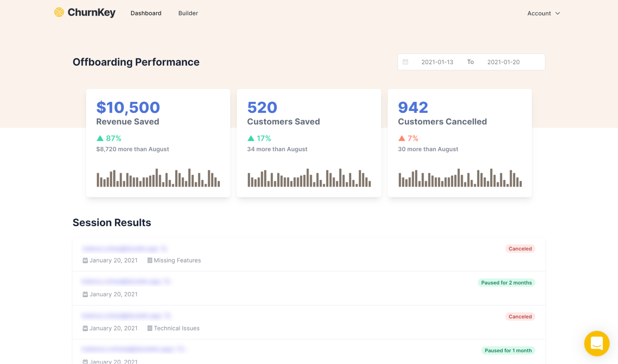Click the Missing Features reason icon
The width and height of the screenshot is (618, 364).
pos(150,260)
